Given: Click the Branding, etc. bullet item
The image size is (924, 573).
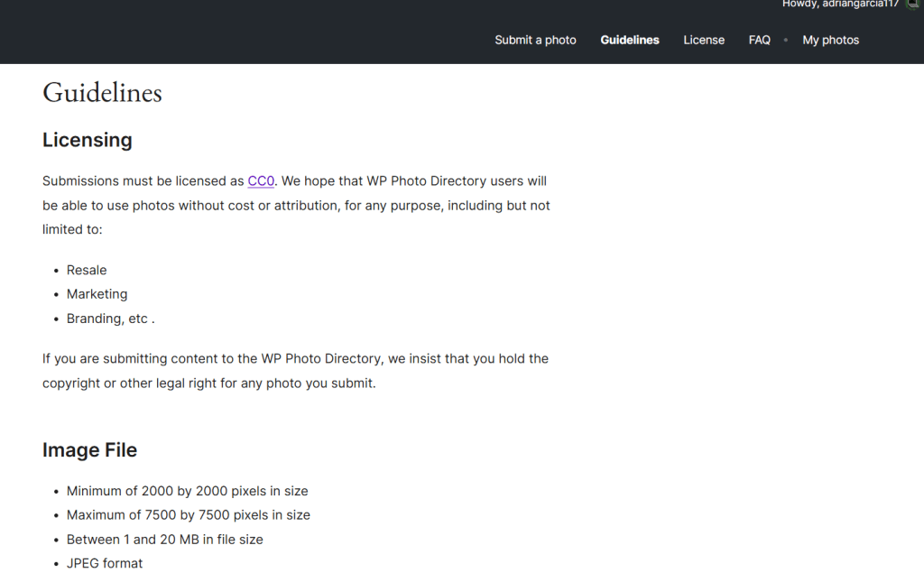Looking at the screenshot, I should tap(110, 319).
